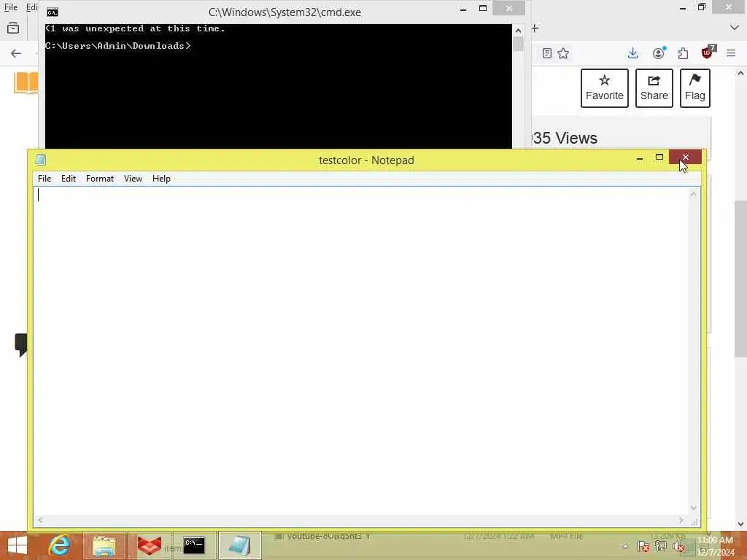The image size is (747, 560).
Task: Click the browser back arrow
Action: (16, 53)
